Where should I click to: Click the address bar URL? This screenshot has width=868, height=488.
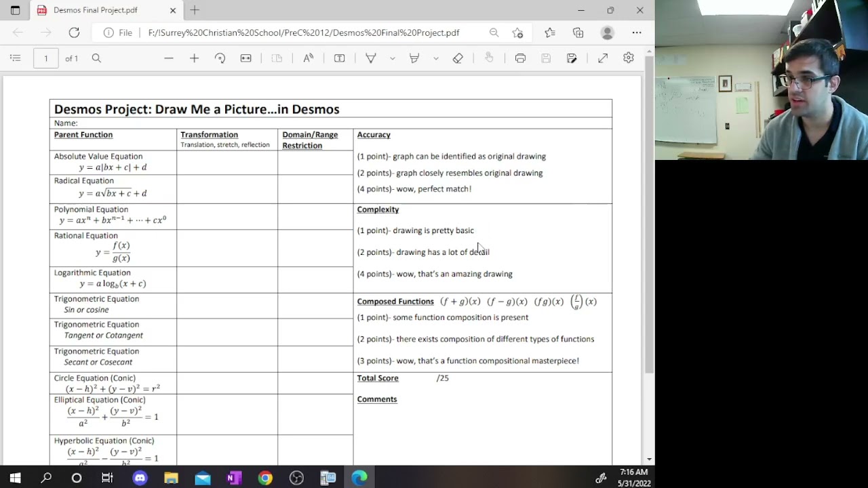pyautogui.click(x=304, y=33)
